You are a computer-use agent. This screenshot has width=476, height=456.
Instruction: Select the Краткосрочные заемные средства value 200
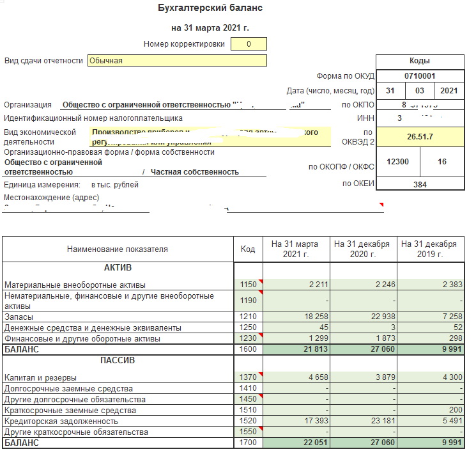point(431,410)
